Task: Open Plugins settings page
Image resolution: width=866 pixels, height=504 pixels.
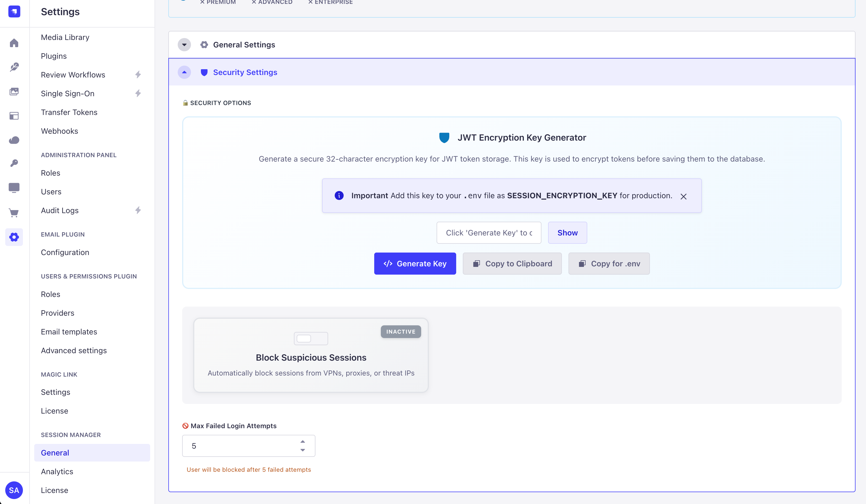Action: (x=54, y=56)
